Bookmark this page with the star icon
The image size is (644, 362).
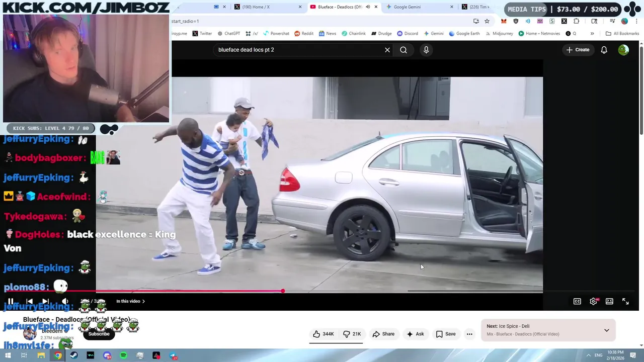(487, 21)
